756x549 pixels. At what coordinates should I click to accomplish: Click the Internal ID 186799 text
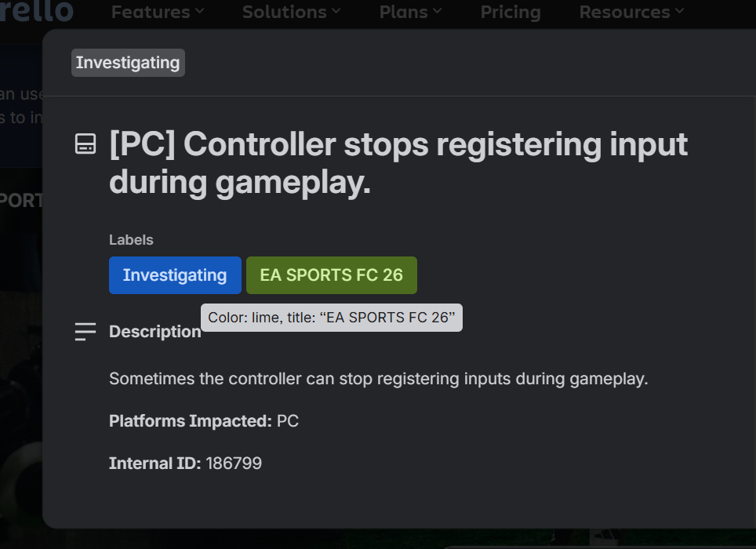point(185,464)
